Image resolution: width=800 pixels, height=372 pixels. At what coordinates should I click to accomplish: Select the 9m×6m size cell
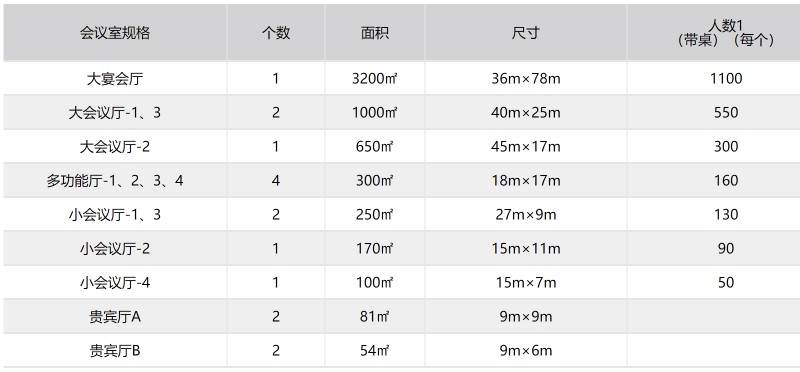point(526,351)
